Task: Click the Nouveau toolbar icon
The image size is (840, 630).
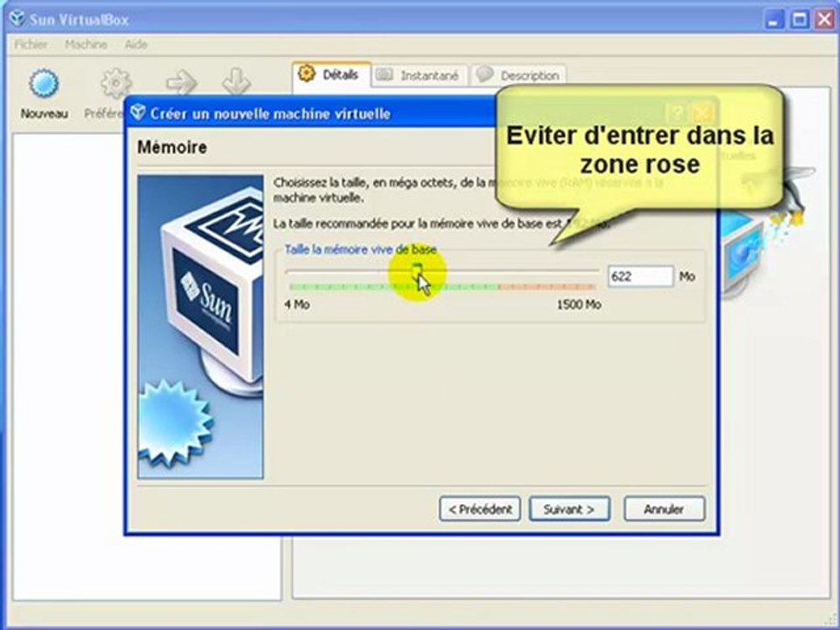Action: pos(44,84)
